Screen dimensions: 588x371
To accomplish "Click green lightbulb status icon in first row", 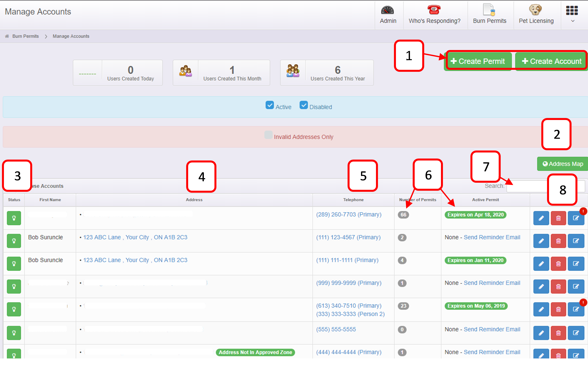I will (x=14, y=218).
